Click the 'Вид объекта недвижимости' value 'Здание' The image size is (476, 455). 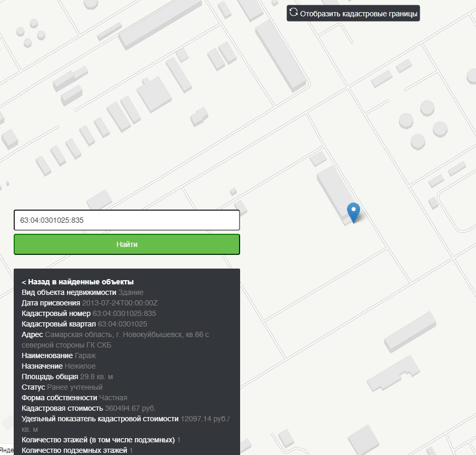coord(131,292)
